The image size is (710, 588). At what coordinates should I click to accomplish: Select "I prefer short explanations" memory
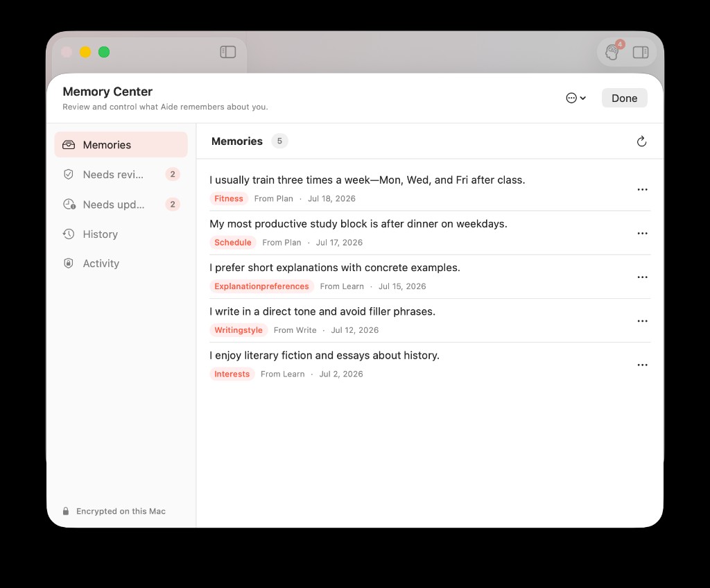pyautogui.click(x=430, y=277)
